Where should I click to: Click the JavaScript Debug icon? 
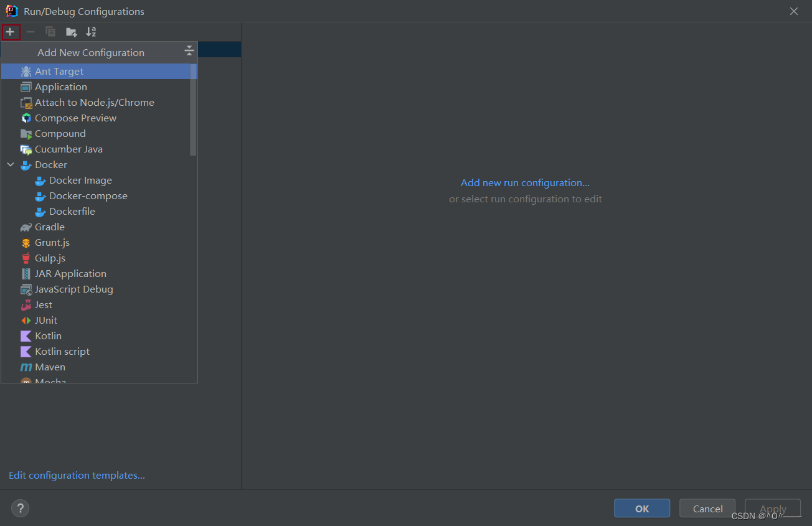[x=26, y=289]
